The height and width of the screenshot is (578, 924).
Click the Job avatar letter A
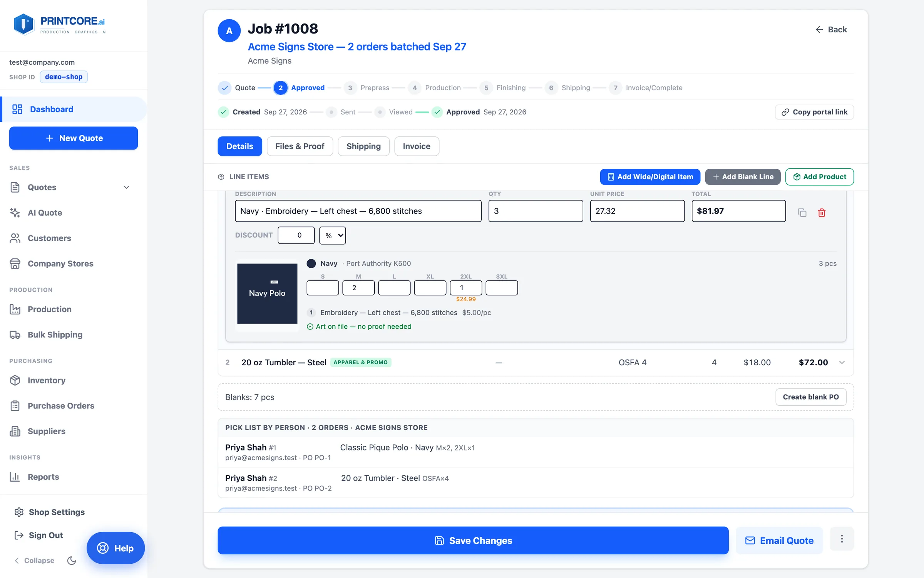pos(229,31)
